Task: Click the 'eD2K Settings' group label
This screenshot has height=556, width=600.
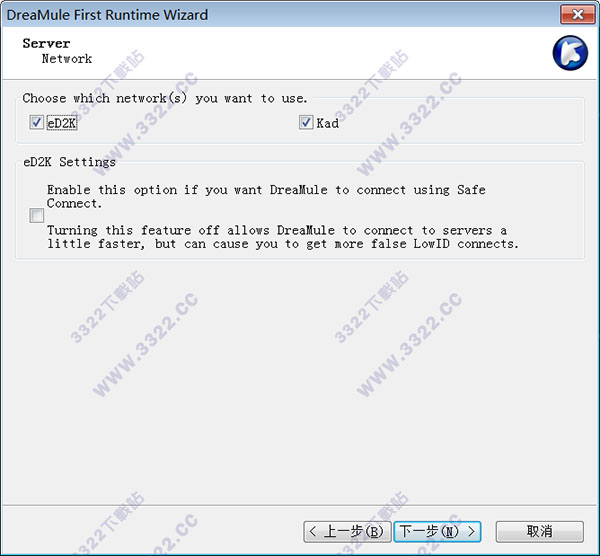Action: [69, 162]
